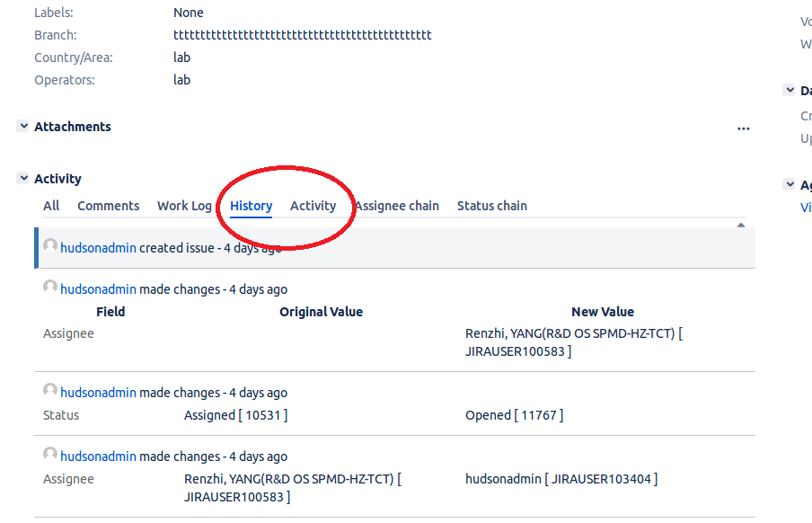This screenshot has width=812, height=523.
Task: Click the avatar on the first made changes entry
Action: 49,286
